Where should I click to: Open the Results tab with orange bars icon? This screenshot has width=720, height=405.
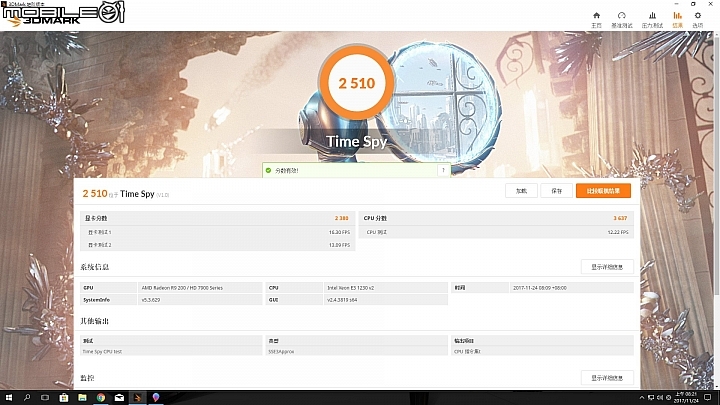coord(677,20)
